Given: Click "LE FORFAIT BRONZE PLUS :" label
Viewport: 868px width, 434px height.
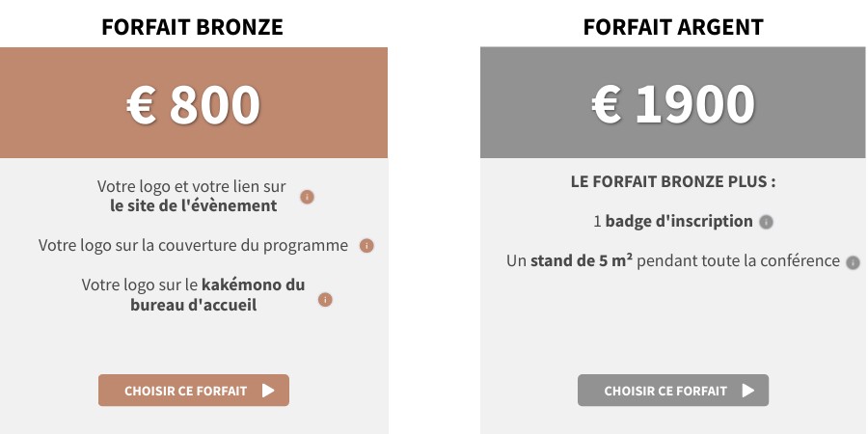Looking at the screenshot, I should tap(673, 181).
